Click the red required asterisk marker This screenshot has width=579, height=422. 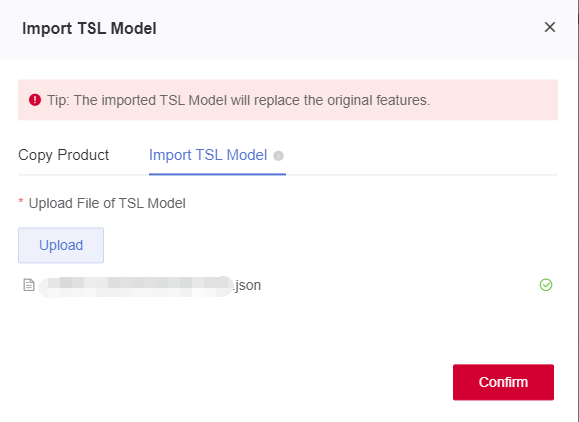[x=21, y=201]
